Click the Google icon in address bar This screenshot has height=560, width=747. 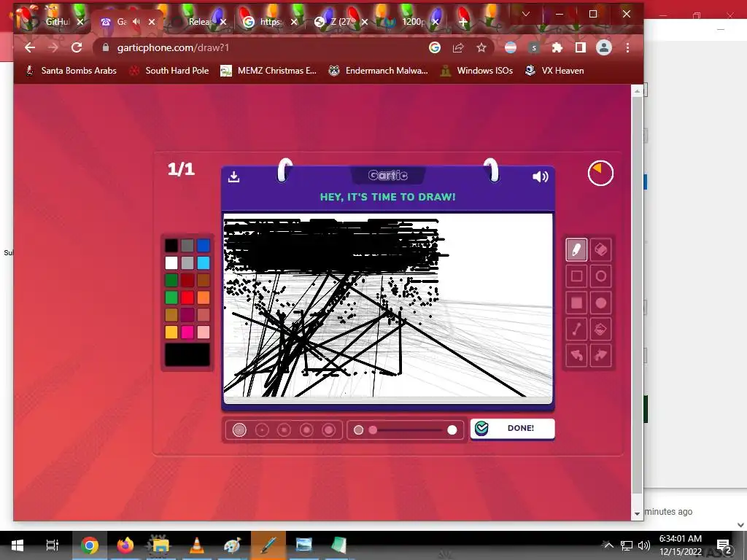[x=435, y=47]
